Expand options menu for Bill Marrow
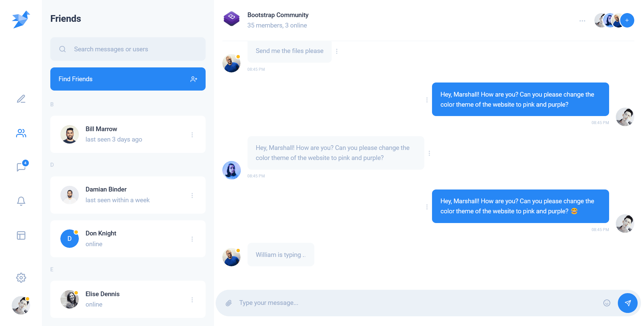The width and height of the screenshot is (644, 326). (x=192, y=134)
